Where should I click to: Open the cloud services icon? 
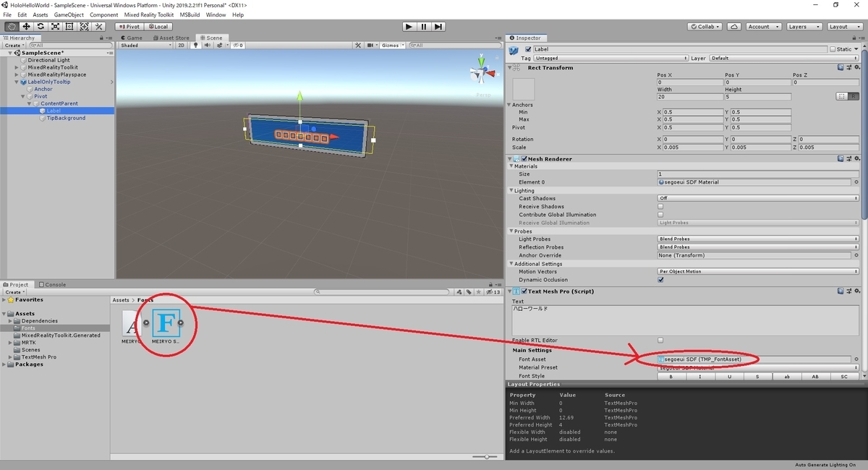pos(734,27)
